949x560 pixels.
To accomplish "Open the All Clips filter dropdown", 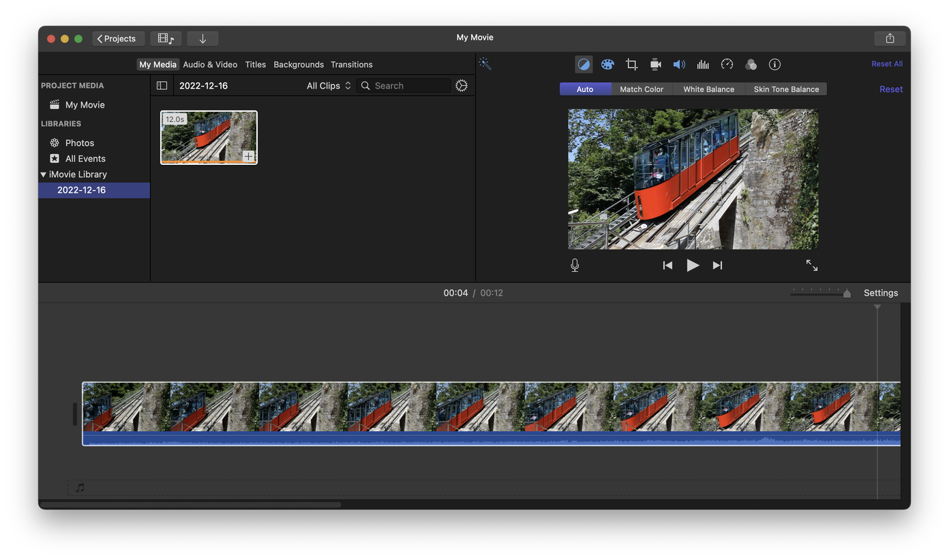I will click(x=329, y=85).
